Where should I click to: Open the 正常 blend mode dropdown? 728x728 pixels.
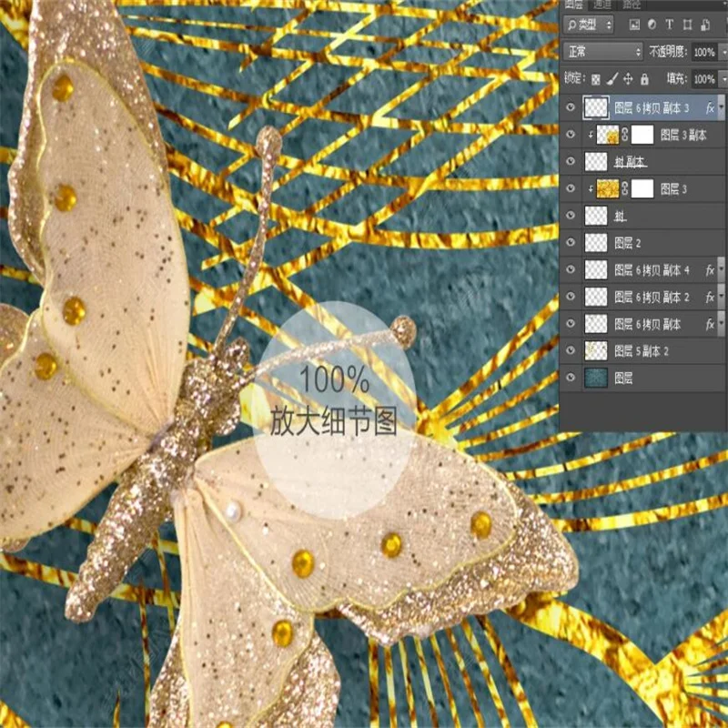coord(602,52)
